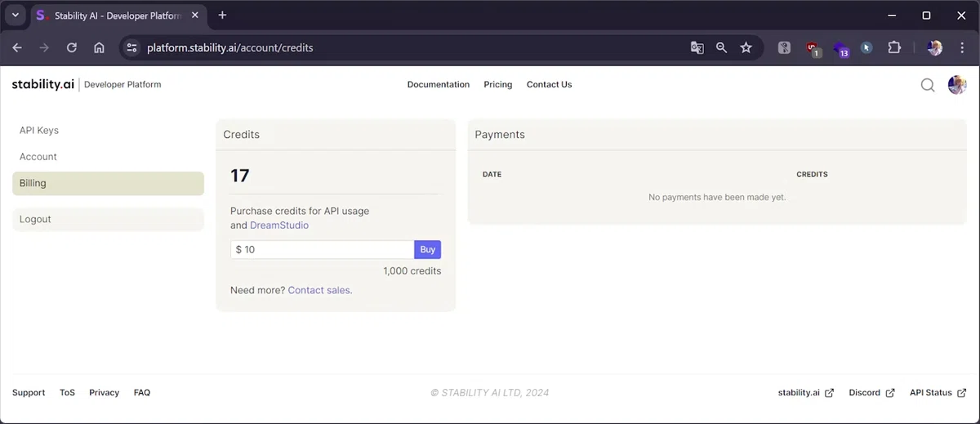Open the extensions puzzle icon

[x=894, y=47]
